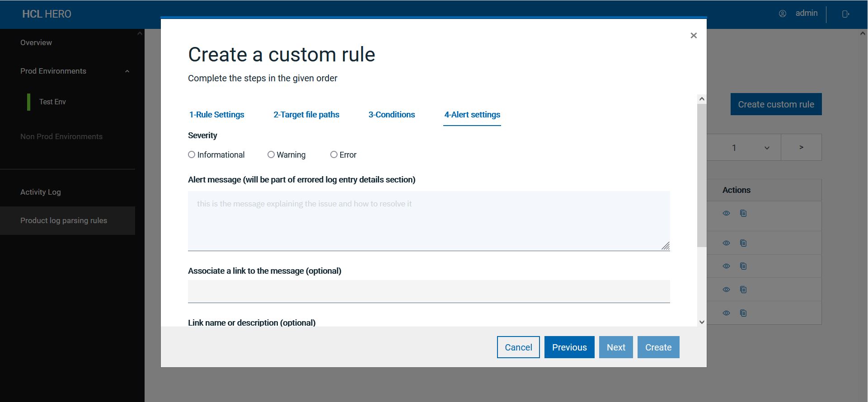The image size is (868, 402).
Task: Open the page number dropdown
Action: coord(766,148)
